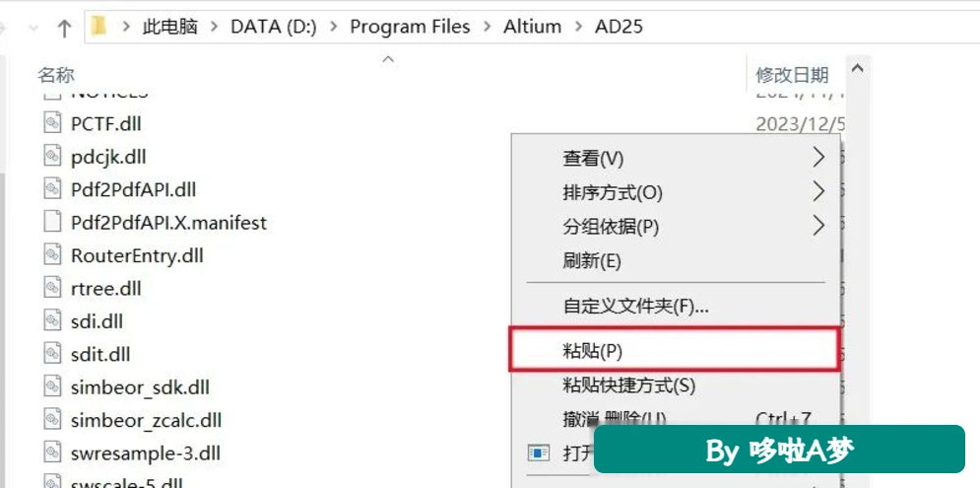Sort by the 名称 column header
This screenshot has height=488, width=980.
coord(56,75)
